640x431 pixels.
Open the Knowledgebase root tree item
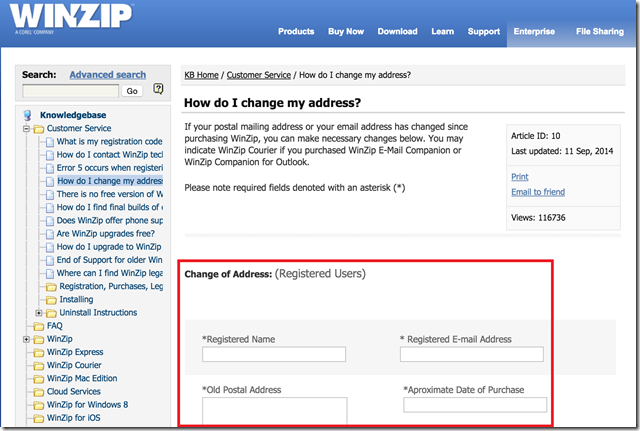pyautogui.click(x=73, y=115)
